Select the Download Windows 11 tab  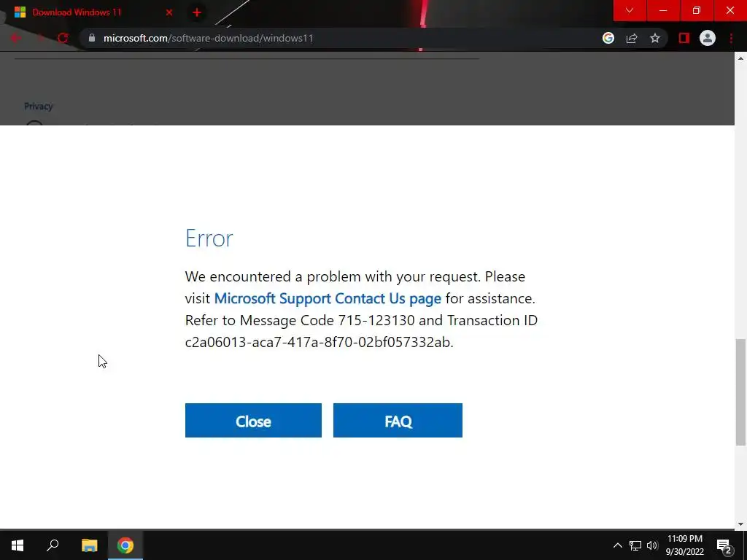click(93, 12)
